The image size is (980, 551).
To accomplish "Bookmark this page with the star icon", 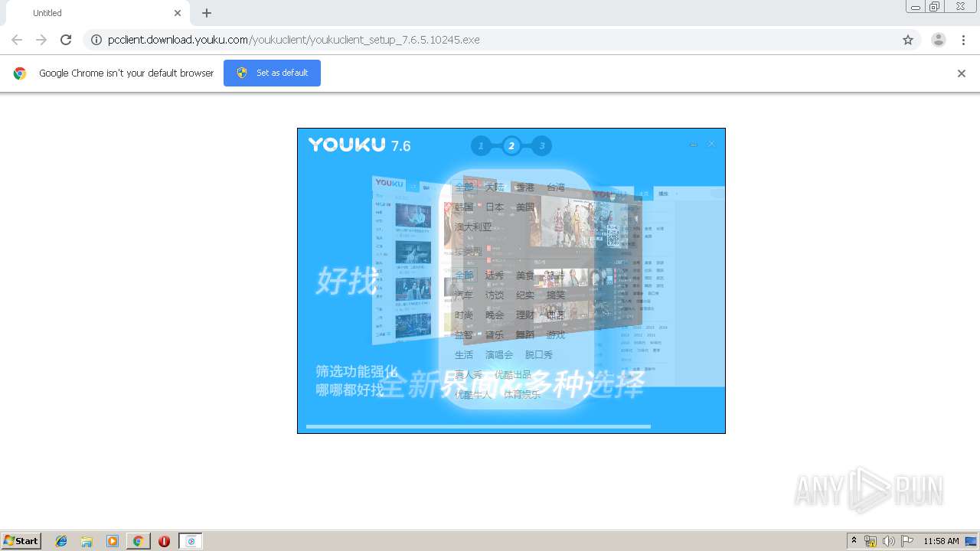I will [x=908, y=40].
